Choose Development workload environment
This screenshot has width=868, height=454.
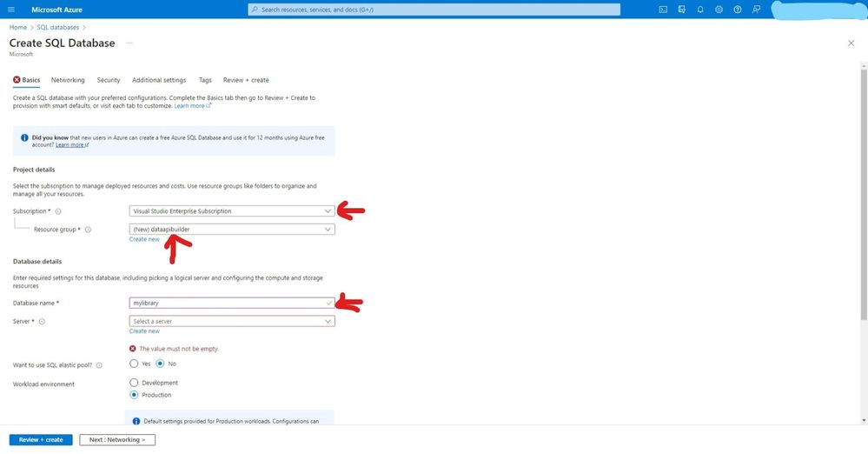point(134,383)
